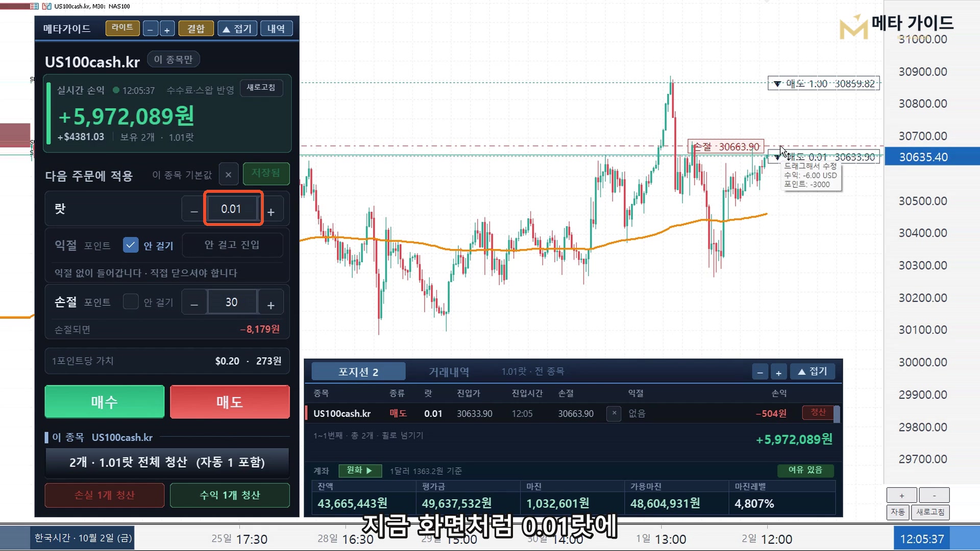Image resolution: width=980 pixels, height=551 pixels.
Task: Clear symbol defaults with the X button
Action: tap(228, 174)
